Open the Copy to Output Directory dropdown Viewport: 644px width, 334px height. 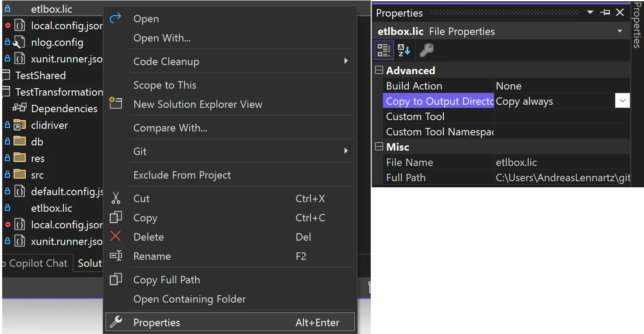click(622, 100)
